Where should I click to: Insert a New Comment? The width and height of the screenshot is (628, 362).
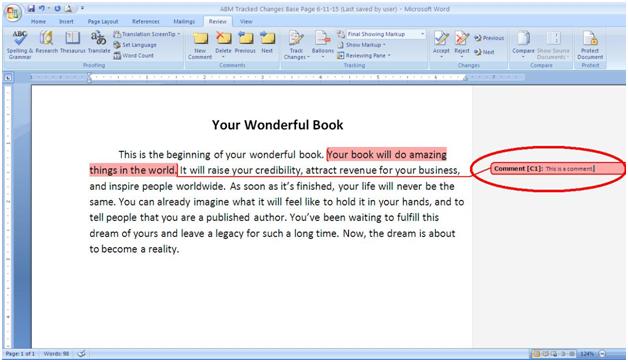tap(200, 45)
